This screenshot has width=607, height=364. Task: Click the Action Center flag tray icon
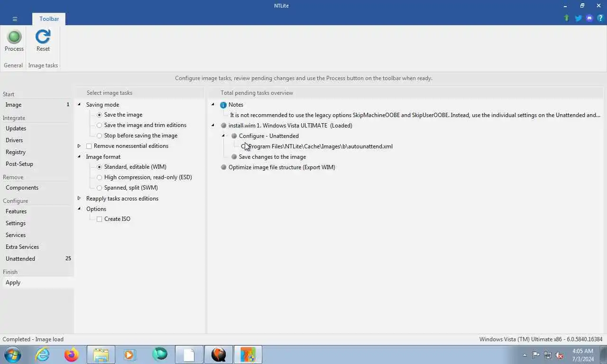pyautogui.click(x=536, y=355)
